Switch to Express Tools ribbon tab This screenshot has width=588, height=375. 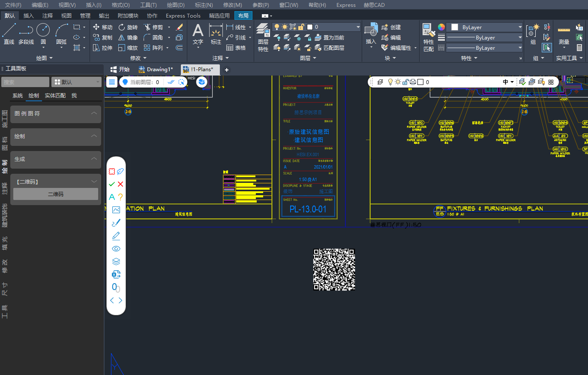(x=183, y=15)
